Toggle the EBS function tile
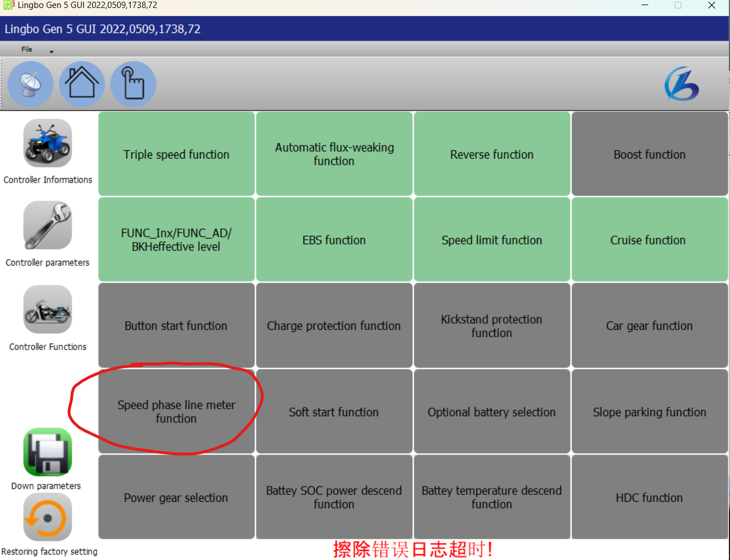 pyautogui.click(x=334, y=240)
